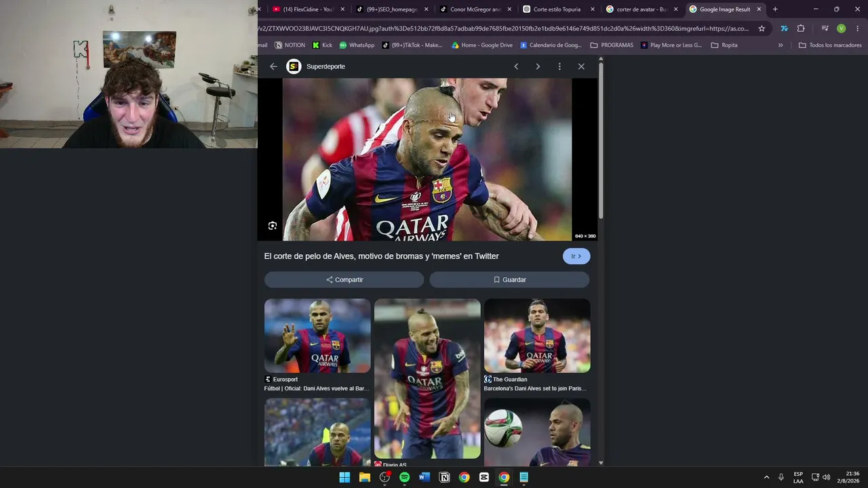The height and width of the screenshot is (488, 868).
Task: Open the Calendario de Google bookmark
Action: tap(551, 45)
